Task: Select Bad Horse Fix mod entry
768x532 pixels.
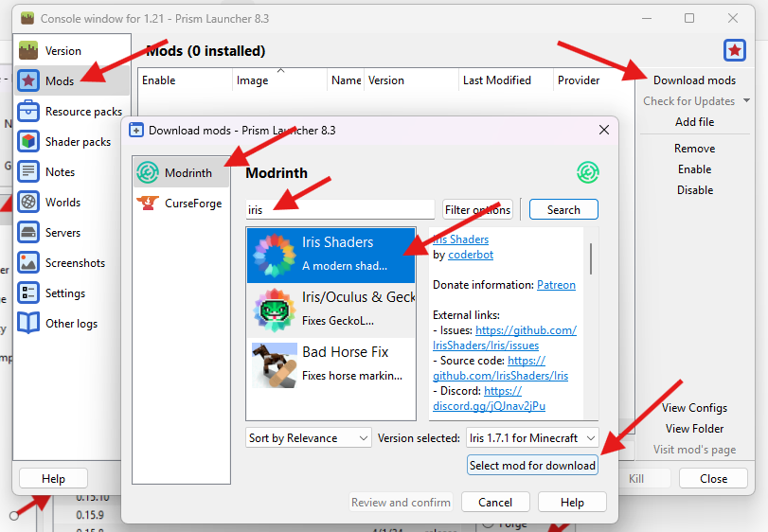Action: point(330,363)
